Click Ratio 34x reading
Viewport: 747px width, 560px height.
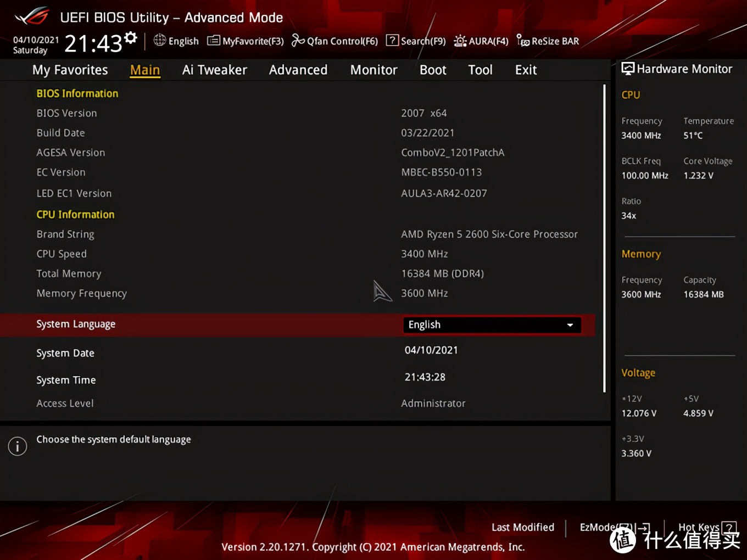(x=629, y=216)
